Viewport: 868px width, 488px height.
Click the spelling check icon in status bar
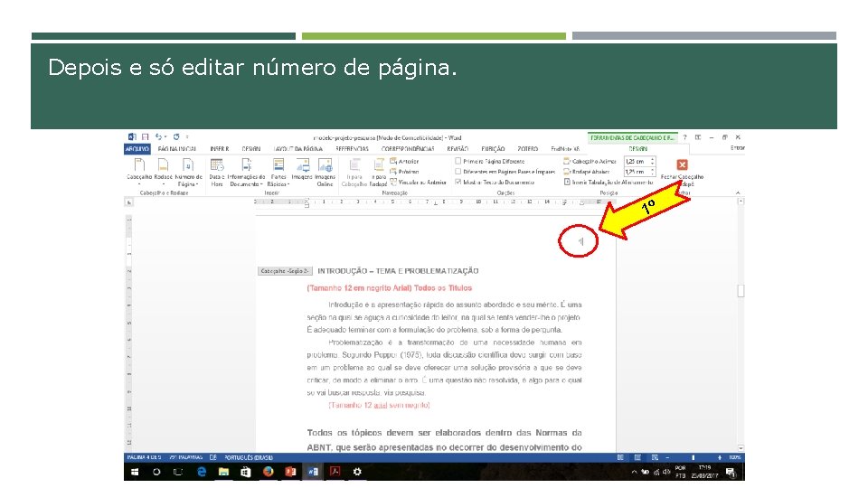[x=213, y=457]
